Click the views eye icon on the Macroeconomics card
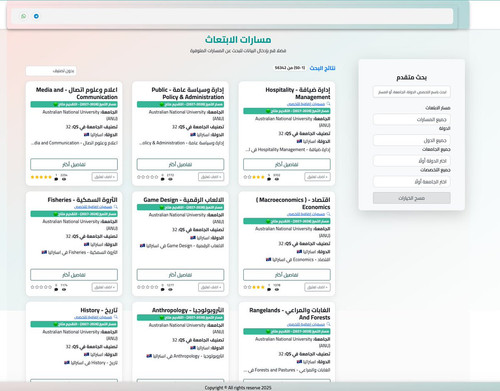Image resolution: width=500 pixels, height=391 pixels. (x=277, y=289)
